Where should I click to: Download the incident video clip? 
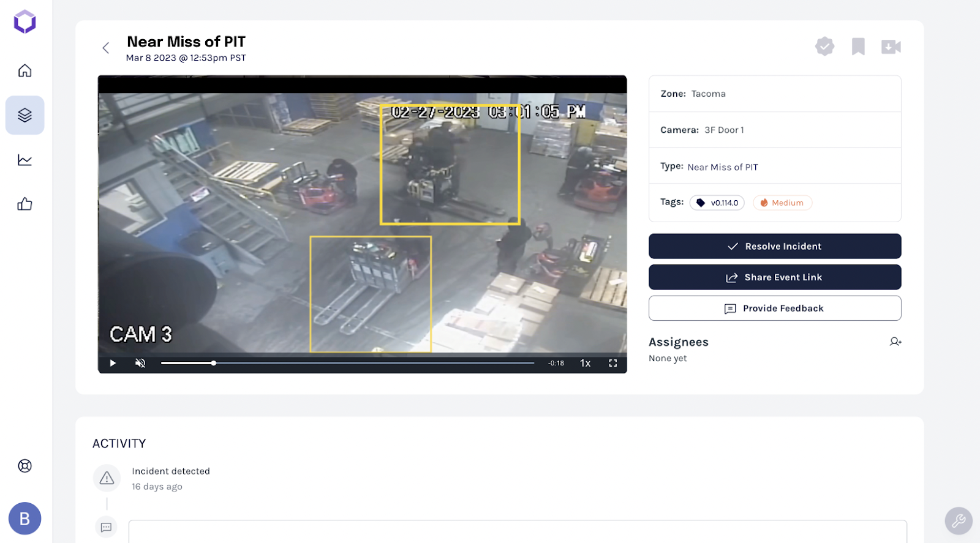point(891,47)
